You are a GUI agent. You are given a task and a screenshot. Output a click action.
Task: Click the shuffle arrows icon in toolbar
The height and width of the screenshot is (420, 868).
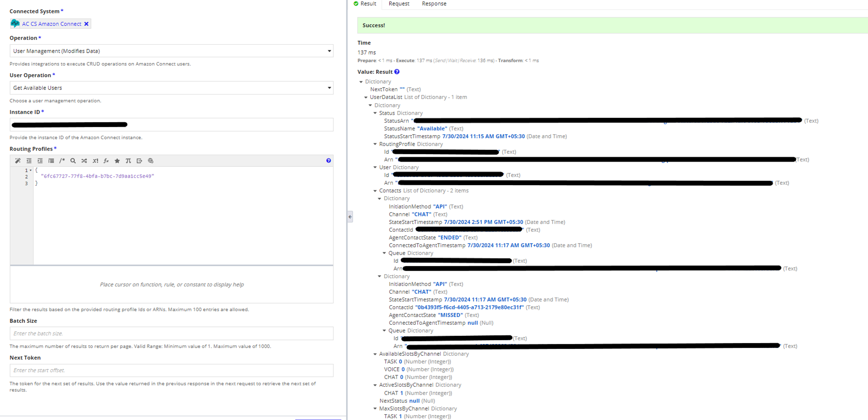click(x=84, y=161)
